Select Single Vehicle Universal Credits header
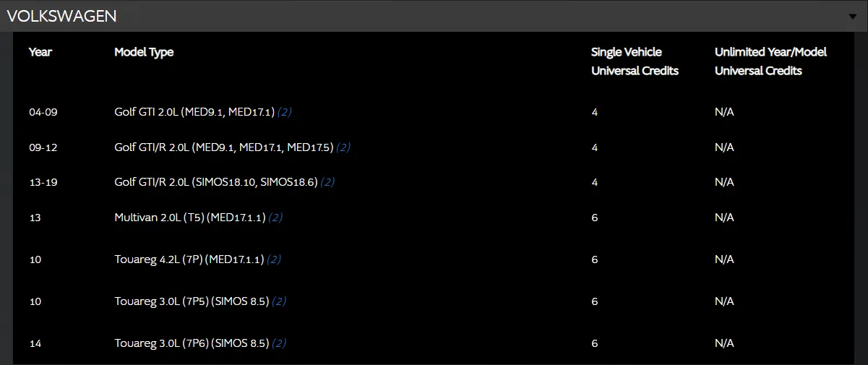Screen dimensions: 868x365 pos(635,61)
